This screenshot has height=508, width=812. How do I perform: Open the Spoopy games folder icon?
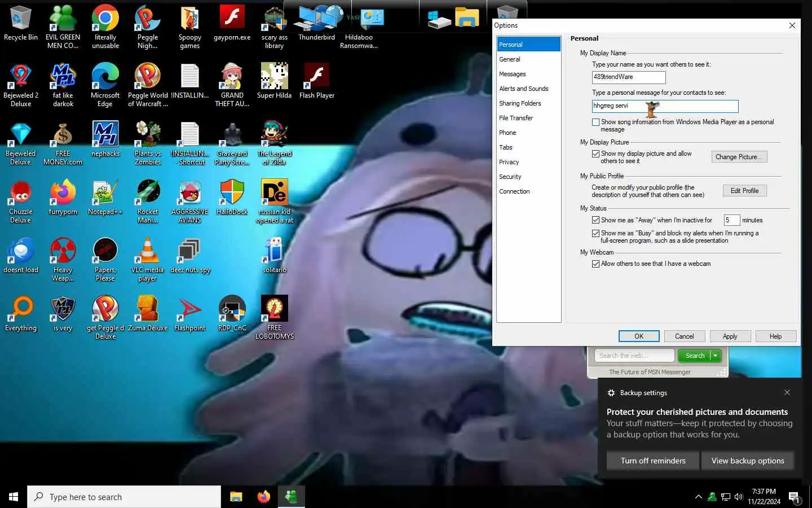pos(189,27)
